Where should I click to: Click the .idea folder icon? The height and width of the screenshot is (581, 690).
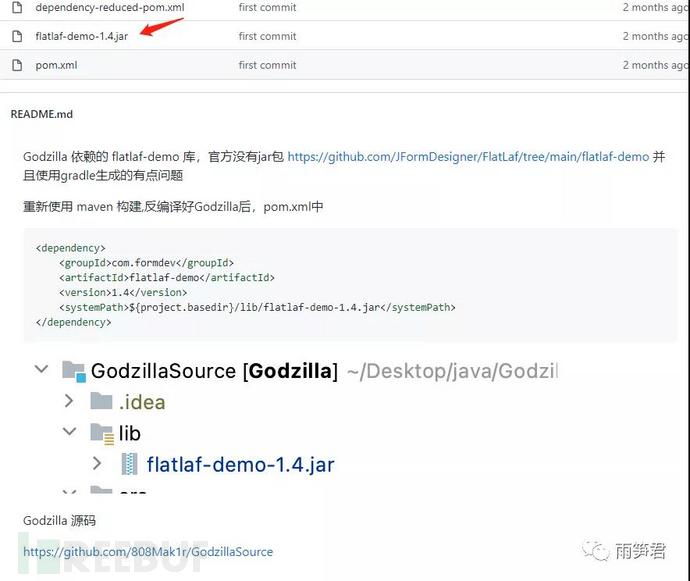click(101, 401)
